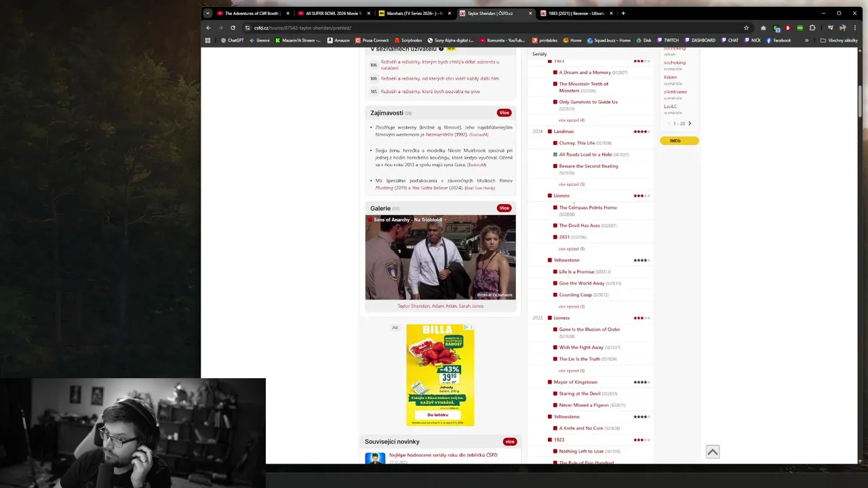Open the Prusa Connect bookmark

click(x=372, y=41)
